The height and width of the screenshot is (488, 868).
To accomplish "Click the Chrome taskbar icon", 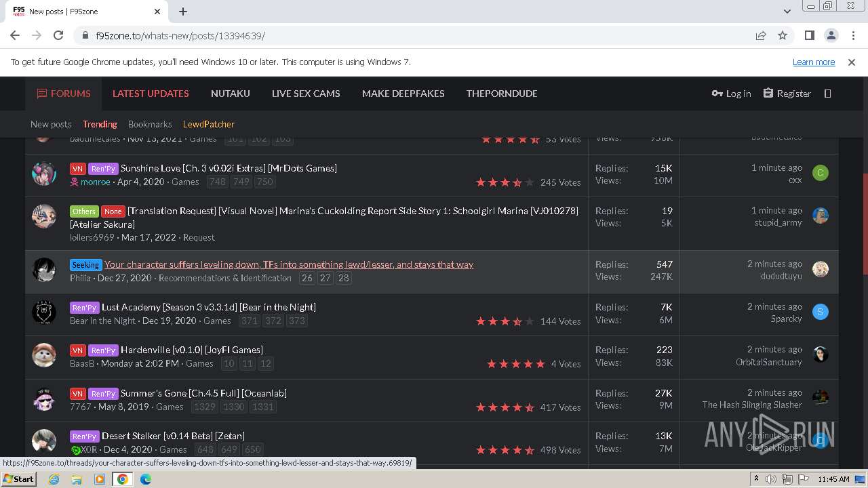I will point(123,479).
